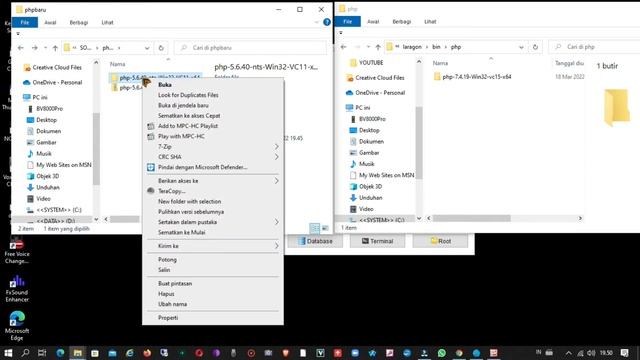
Task: Select BV8000Pro in php window sidebar
Action: click(x=368, y=119)
